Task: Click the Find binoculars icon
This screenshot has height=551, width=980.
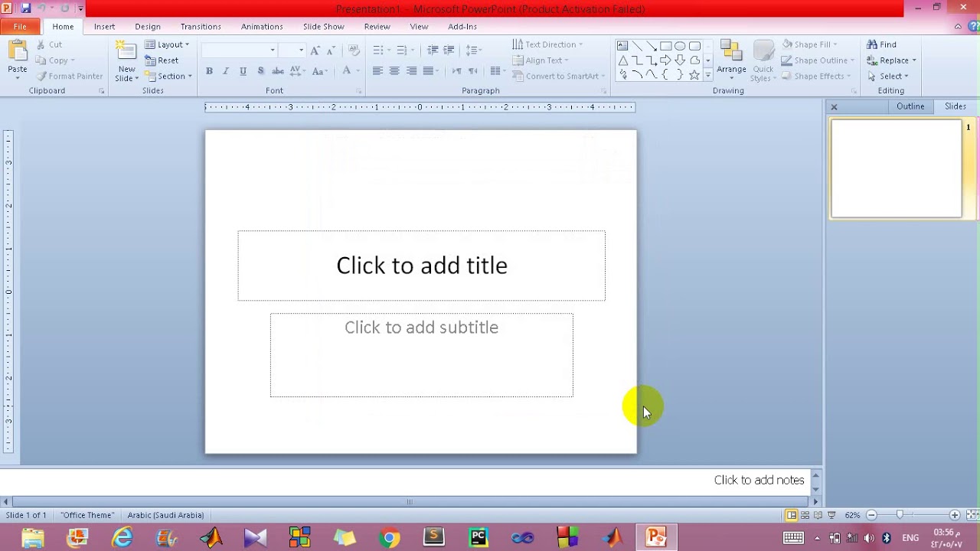Action: (872, 44)
